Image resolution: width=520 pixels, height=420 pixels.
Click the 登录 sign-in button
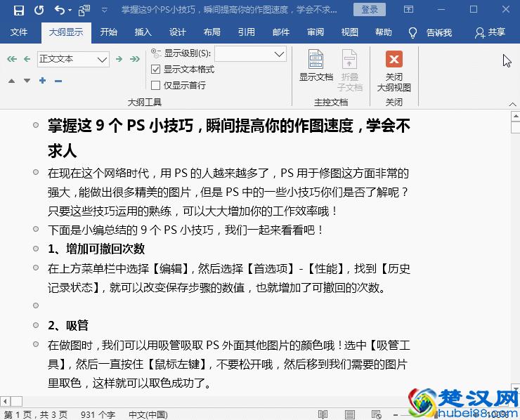(370, 9)
